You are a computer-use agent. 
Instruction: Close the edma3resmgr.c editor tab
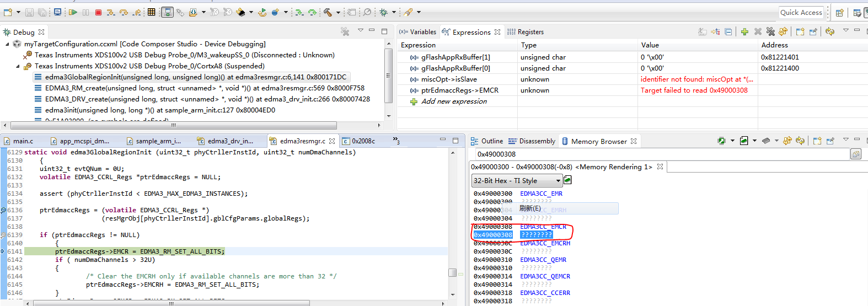click(x=332, y=141)
